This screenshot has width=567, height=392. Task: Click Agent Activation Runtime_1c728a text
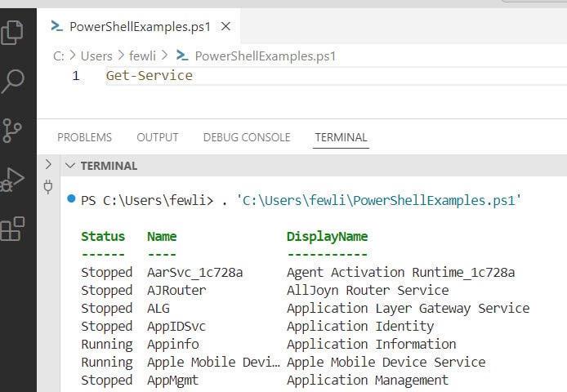pos(400,272)
